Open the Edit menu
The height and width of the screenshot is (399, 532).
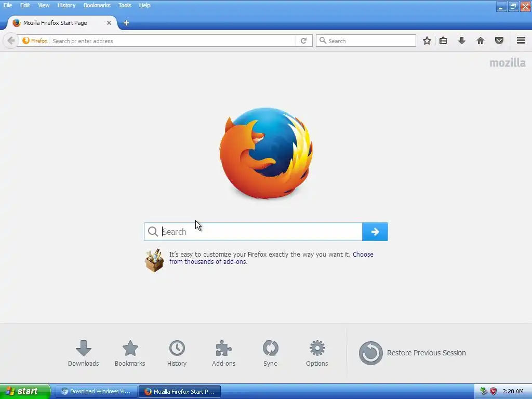click(25, 5)
